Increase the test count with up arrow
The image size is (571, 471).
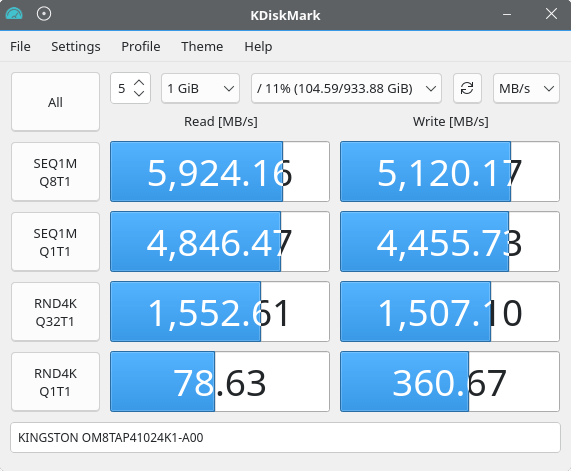tap(139, 83)
